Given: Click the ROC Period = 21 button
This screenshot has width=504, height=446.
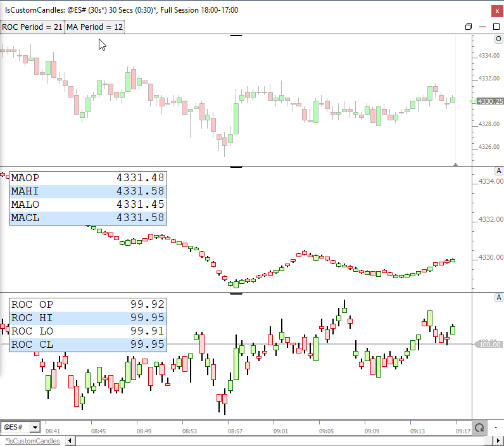Looking at the screenshot, I should tap(32, 27).
